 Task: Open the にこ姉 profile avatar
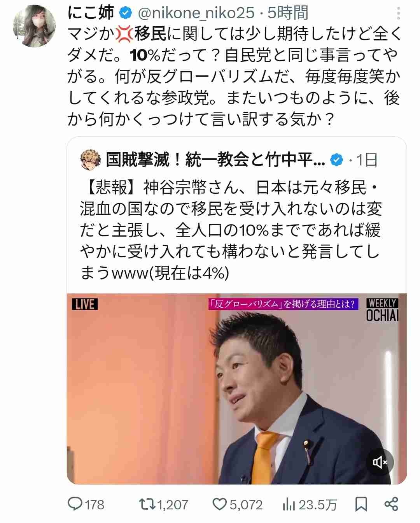coord(34,26)
